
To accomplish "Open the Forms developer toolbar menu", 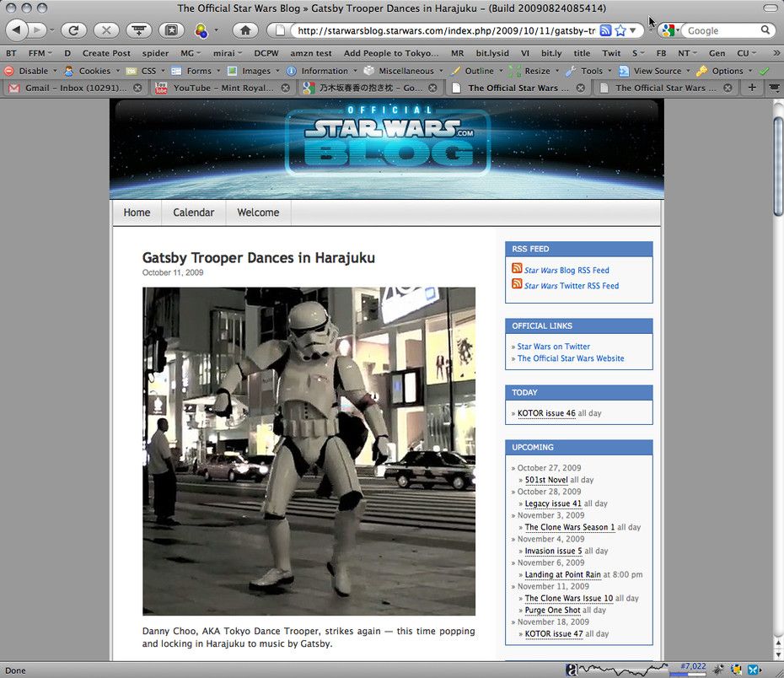I will [x=196, y=71].
